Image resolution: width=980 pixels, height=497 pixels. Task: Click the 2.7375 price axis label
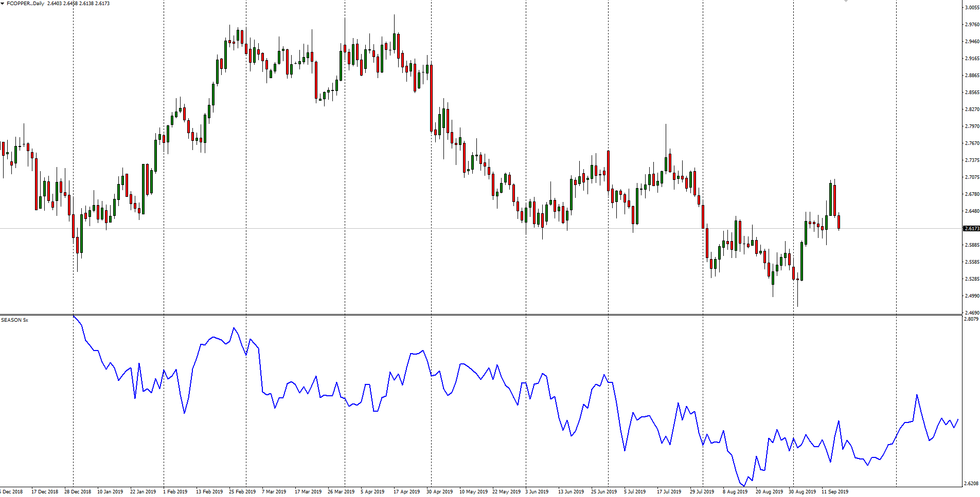pos(972,160)
